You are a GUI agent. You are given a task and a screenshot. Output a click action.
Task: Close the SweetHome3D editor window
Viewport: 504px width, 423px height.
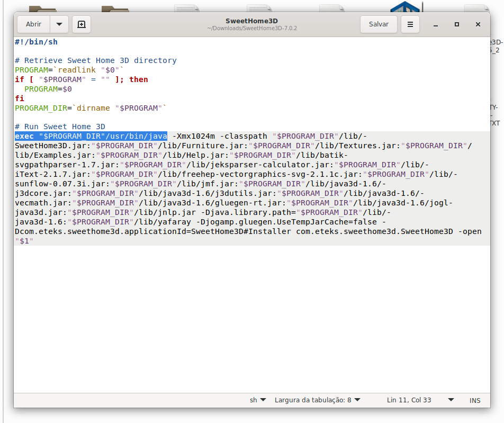(478, 24)
